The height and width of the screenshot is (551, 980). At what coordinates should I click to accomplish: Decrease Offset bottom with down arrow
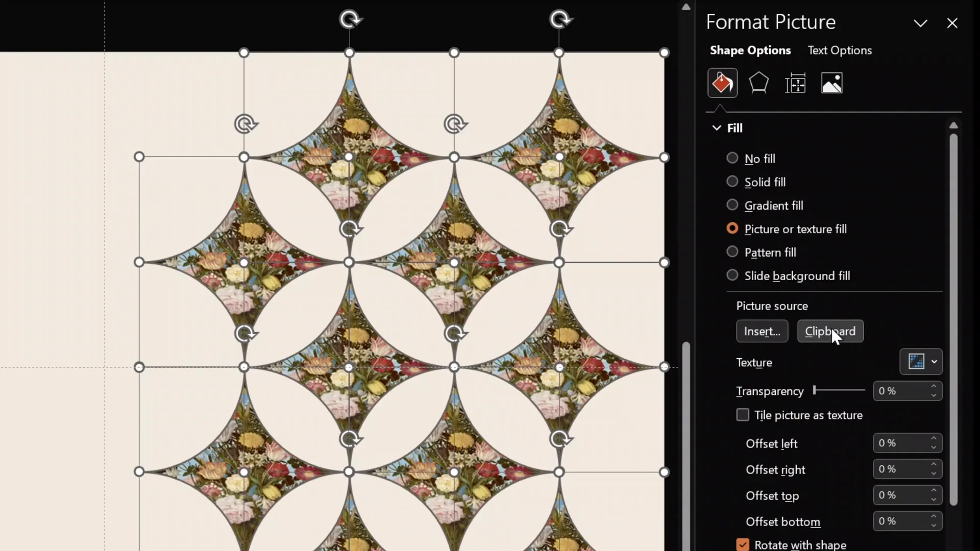click(x=934, y=526)
